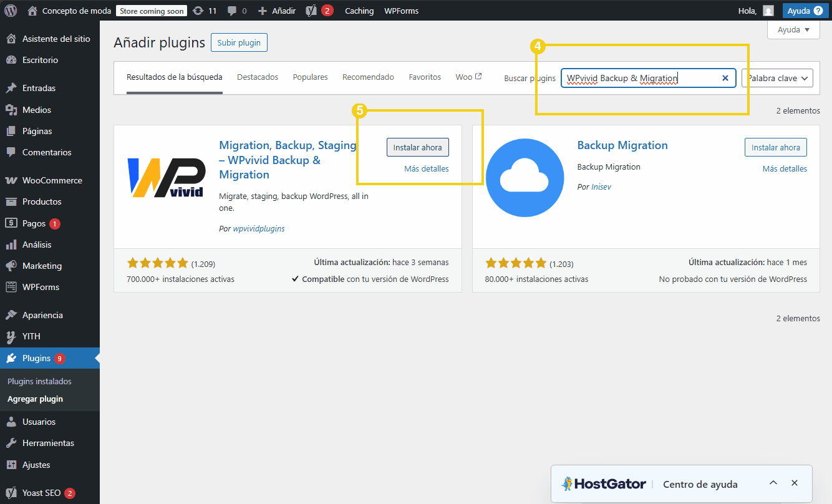Image resolution: width=832 pixels, height=504 pixels.
Task: Open the Palabra clave dropdown
Action: [777, 78]
